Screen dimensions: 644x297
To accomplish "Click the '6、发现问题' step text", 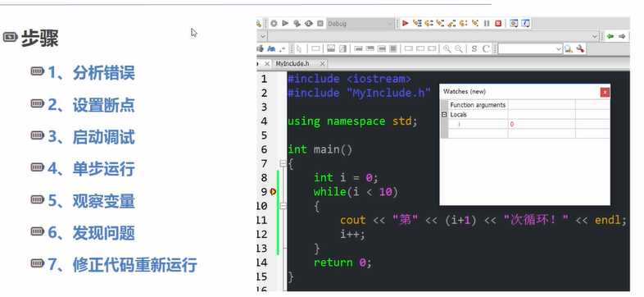I will point(91,233).
